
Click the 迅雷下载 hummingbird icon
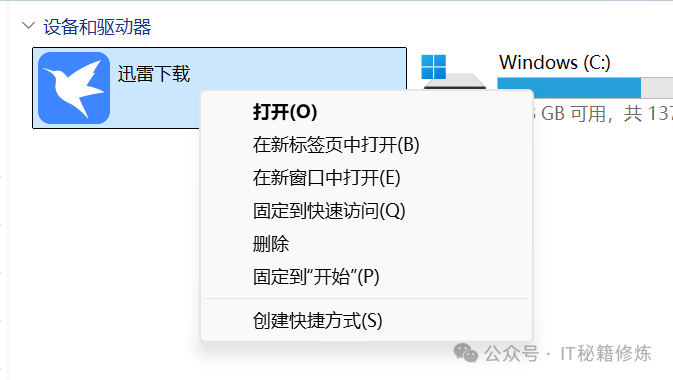coord(74,88)
